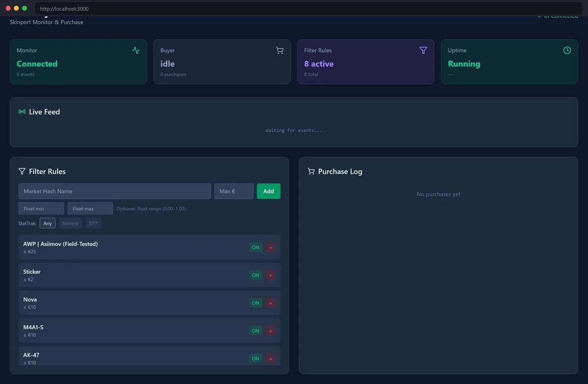The height and width of the screenshot is (384, 588).
Task: Disable the AK-47 rule
Action: [x=255, y=358]
